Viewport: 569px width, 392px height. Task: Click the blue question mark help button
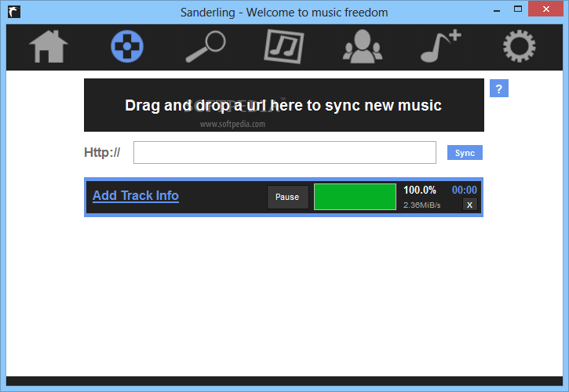(x=499, y=88)
